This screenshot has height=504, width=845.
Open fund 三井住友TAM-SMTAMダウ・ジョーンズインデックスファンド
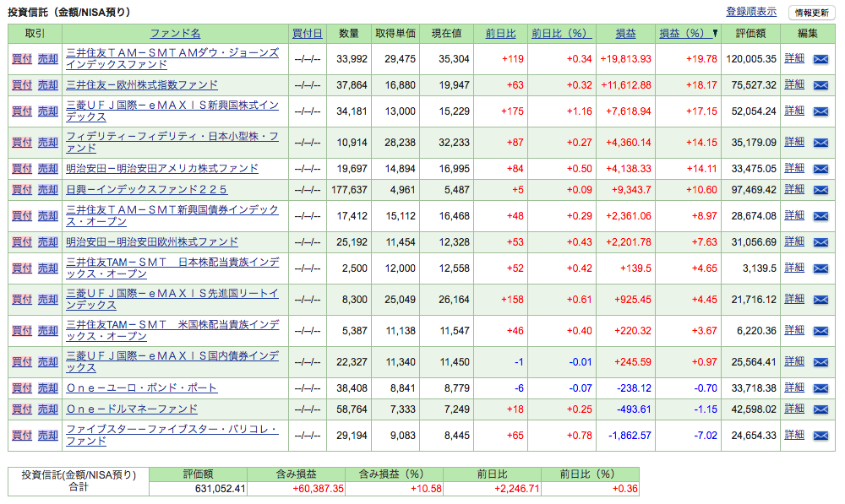tap(172, 59)
